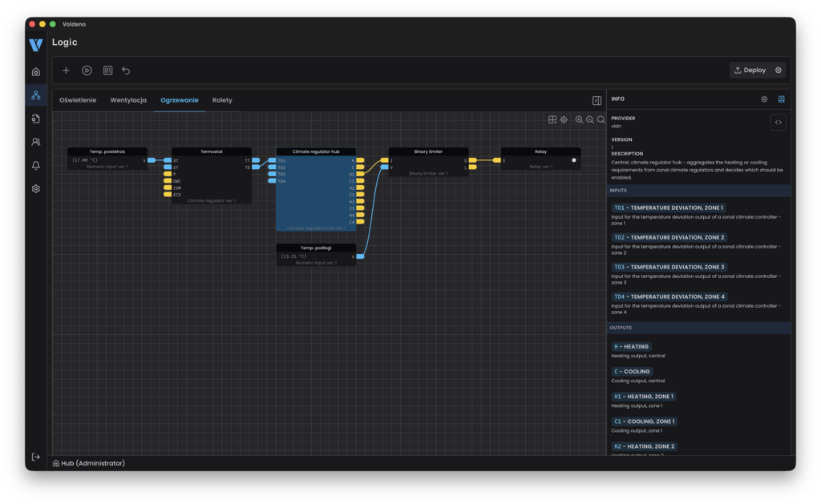Click the center/target view icon on canvas

click(564, 119)
